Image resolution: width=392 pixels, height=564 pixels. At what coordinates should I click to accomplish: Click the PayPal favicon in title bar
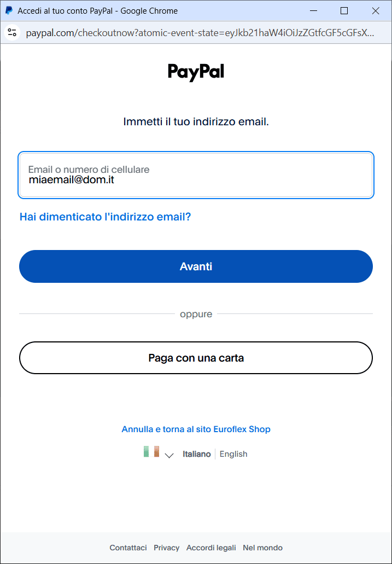point(9,11)
